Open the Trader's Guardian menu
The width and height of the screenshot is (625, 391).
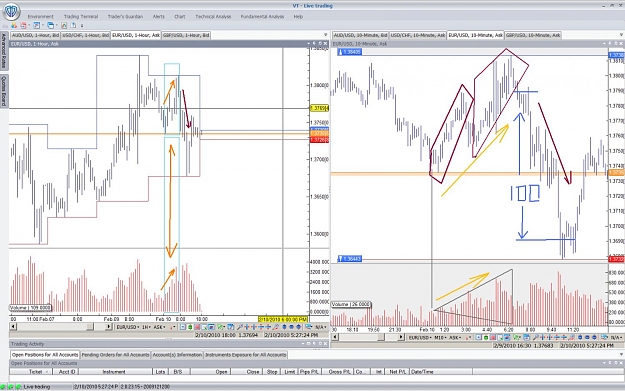(x=125, y=16)
